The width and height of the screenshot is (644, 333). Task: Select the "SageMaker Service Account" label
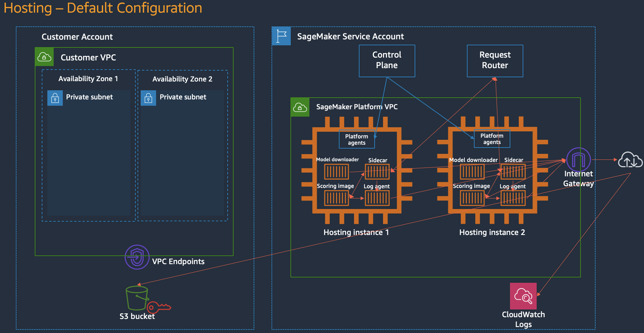click(x=350, y=37)
